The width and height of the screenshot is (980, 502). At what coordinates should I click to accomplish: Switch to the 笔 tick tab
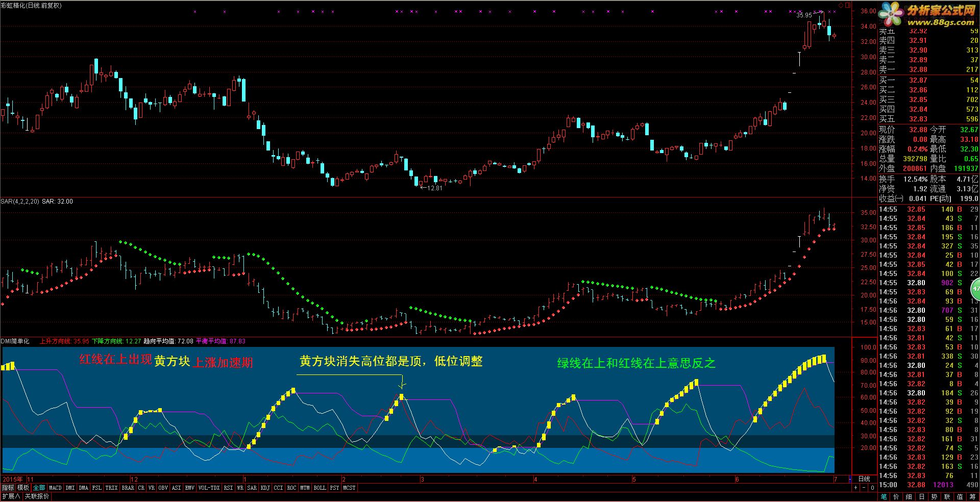tap(884, 496)
